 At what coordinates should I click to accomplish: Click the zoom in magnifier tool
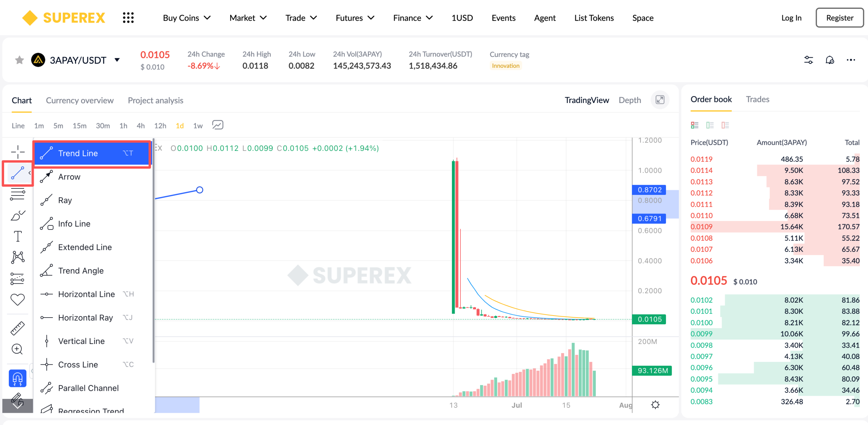click(x=18, y=349)
